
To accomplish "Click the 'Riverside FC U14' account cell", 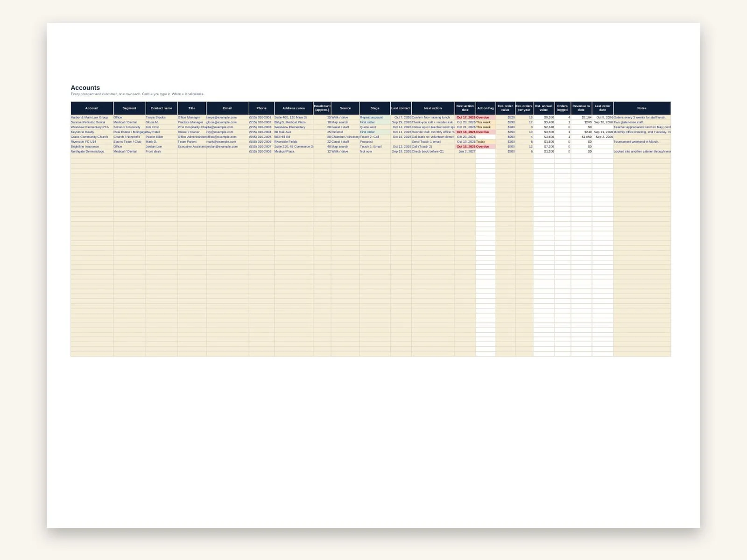I will 92,141.
